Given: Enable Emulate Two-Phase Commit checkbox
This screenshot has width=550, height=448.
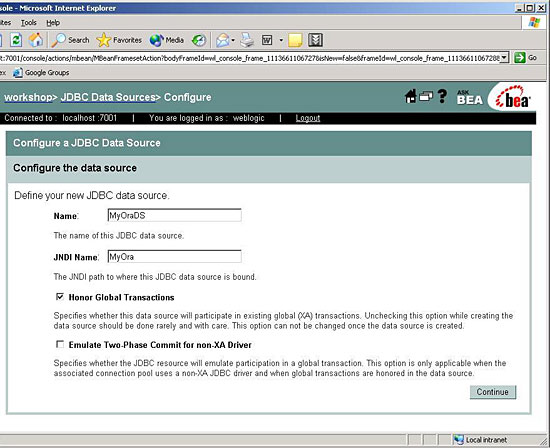Looking at the screenshot, I should 60,344.
